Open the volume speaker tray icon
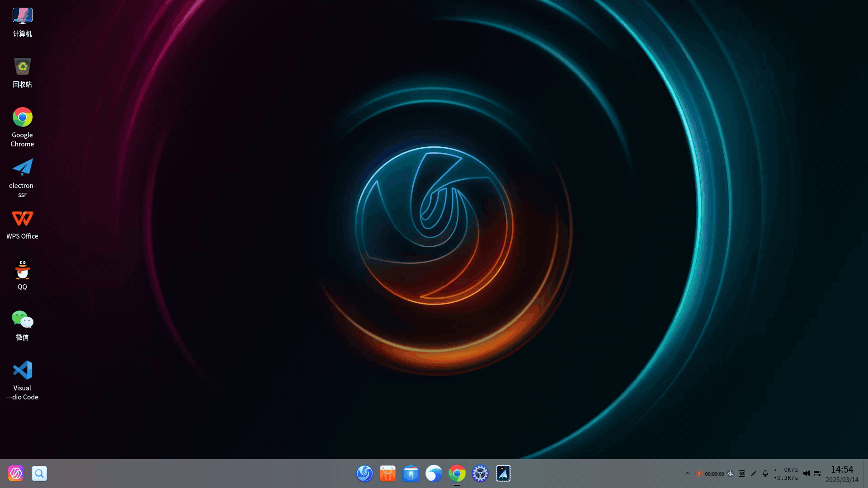Image resolution: width=868 pixels, height=488 pixels. pos(806,474)
